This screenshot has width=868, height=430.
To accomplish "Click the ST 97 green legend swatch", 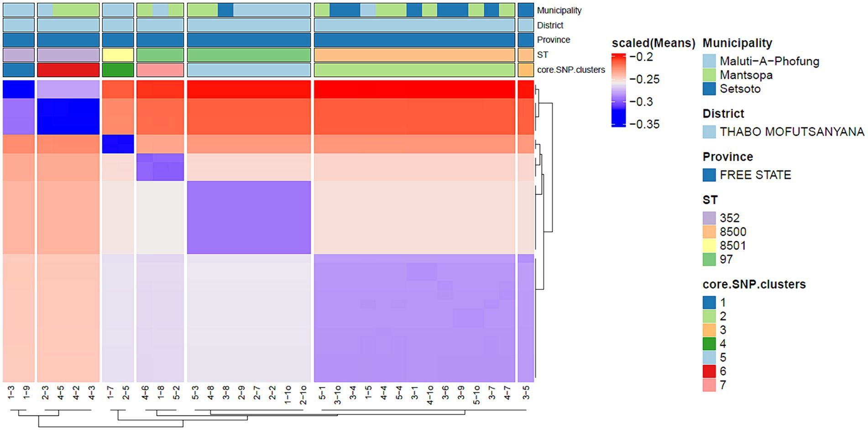I will [x=709, y=259].
